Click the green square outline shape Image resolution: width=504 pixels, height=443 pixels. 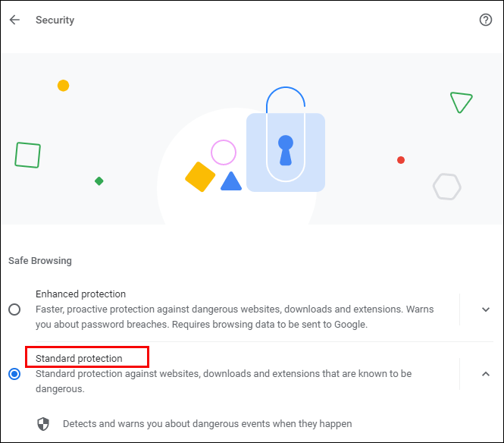(27, 155)
